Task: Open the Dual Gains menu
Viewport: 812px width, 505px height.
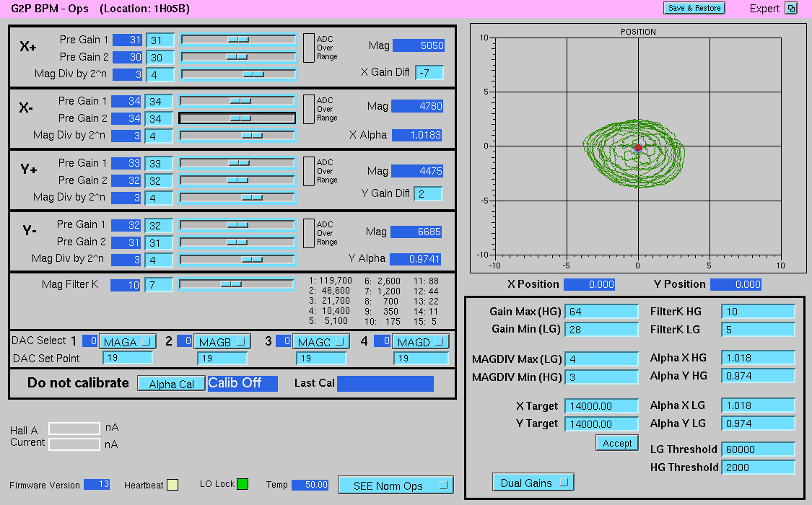Action: tap(533, 483)
